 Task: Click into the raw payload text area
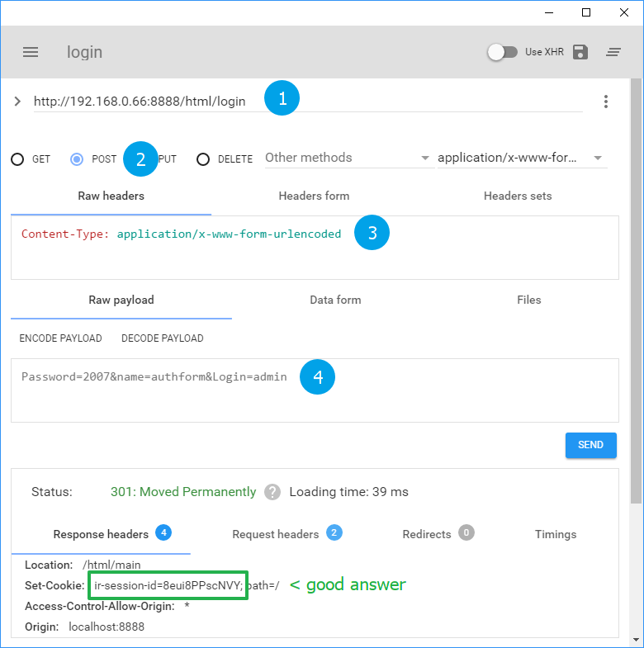[x=315, y=390]
